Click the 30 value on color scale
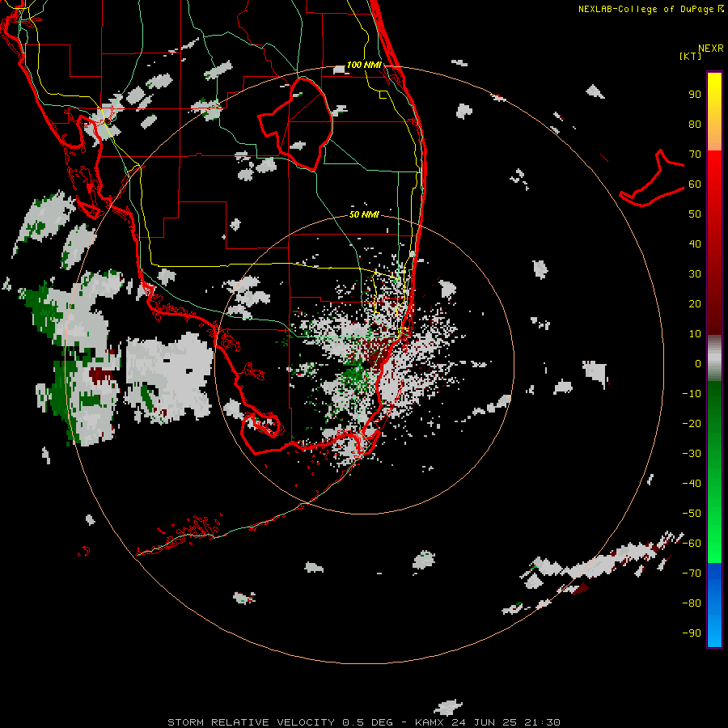 (695, 274)
